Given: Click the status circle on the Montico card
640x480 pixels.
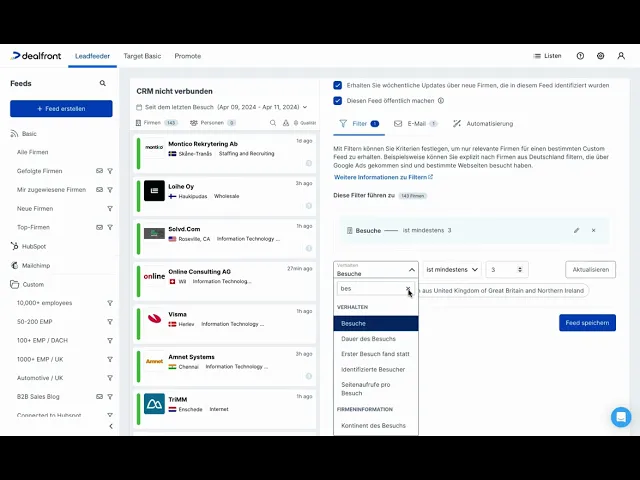Looking at the screenshot, I should click(309, 163).
